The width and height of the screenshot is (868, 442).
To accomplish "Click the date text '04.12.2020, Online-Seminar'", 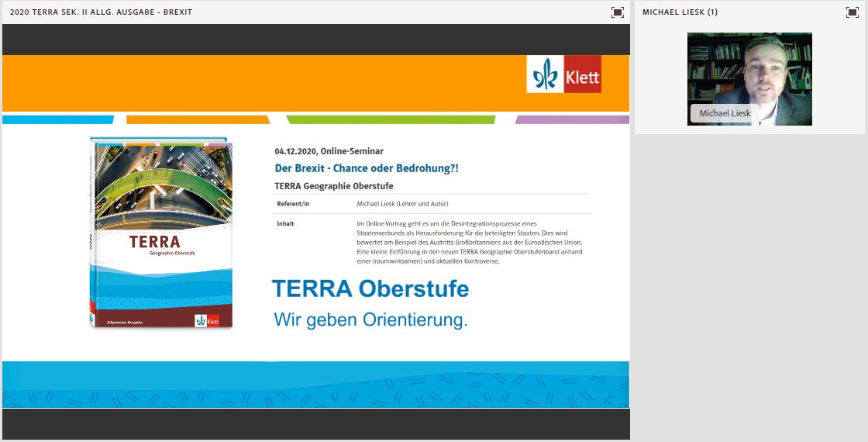I will [329, 151].
